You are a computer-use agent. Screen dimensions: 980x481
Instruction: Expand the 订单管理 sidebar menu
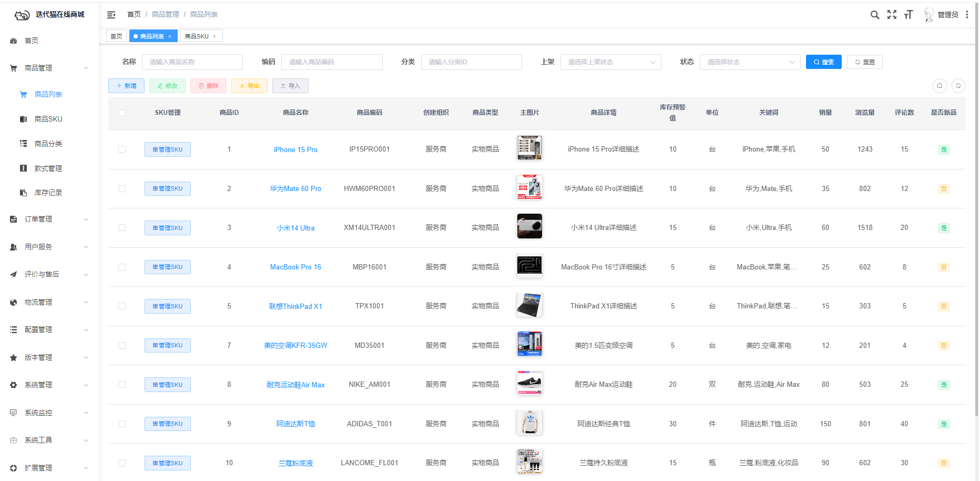(48, 219)
